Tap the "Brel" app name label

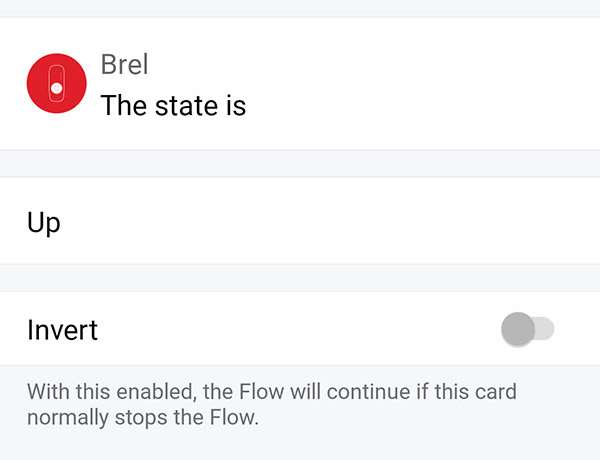[125, 65]
